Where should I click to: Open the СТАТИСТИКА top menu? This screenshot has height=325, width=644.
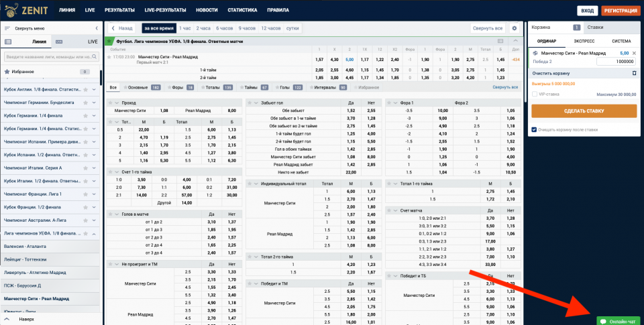click(x=242, y=10)
